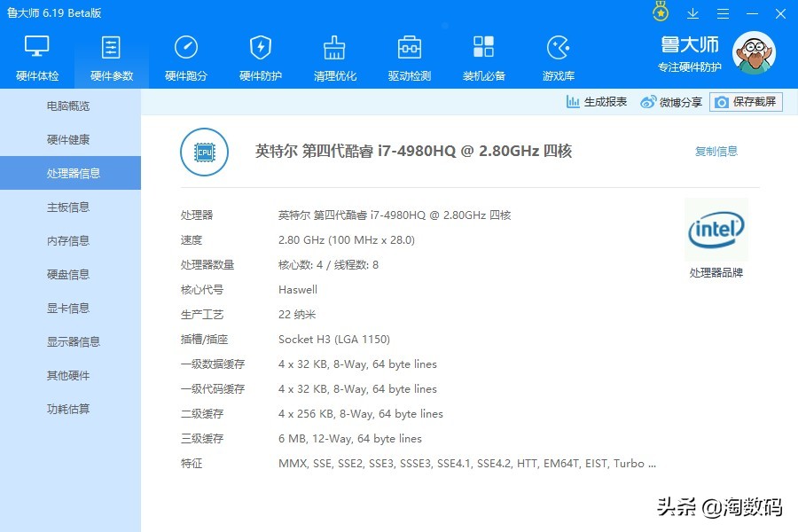Open the 游戏库 game library icon
Screen dimensions: 798x532
click(x=558, y=49)
